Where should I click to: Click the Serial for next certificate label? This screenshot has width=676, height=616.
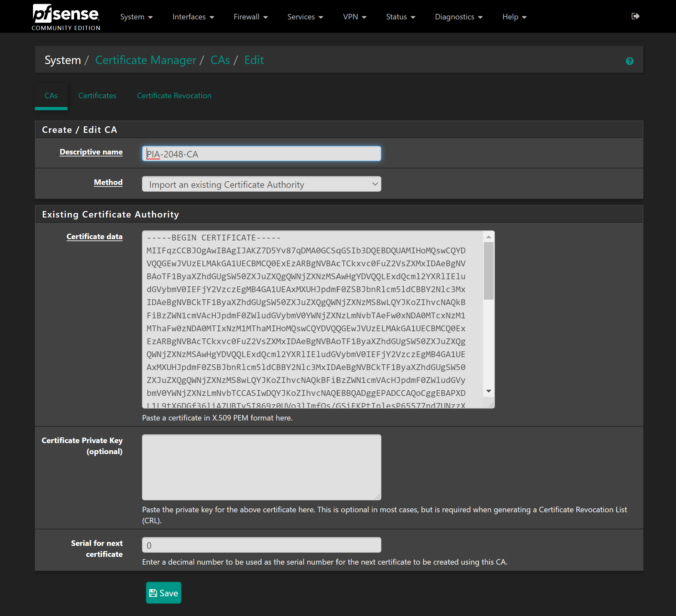[x=97, y=548]
